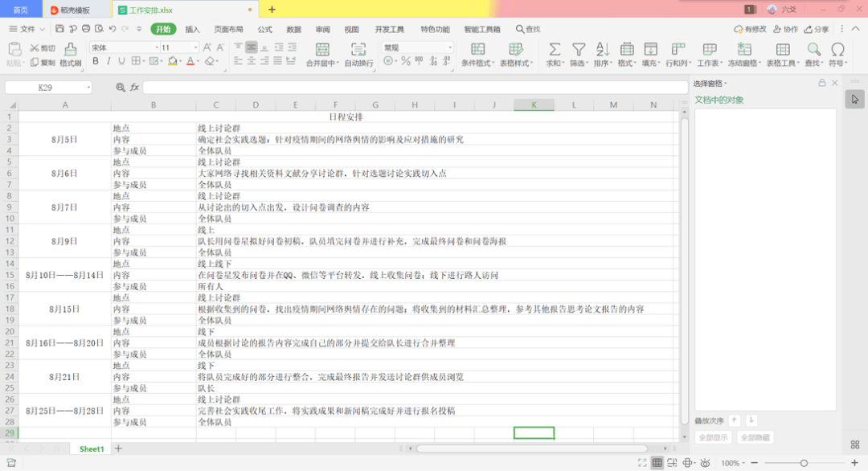The width and height of the screenshot is (868, 471).
Task: Click the 全部显示 button in selection pane
Action: pos(712,436)
